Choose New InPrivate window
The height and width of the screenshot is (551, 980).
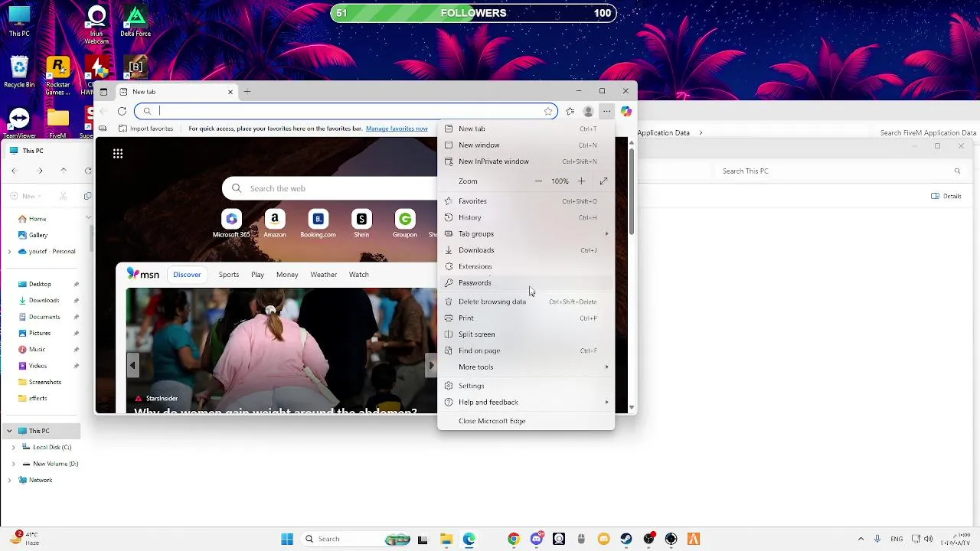525,161
